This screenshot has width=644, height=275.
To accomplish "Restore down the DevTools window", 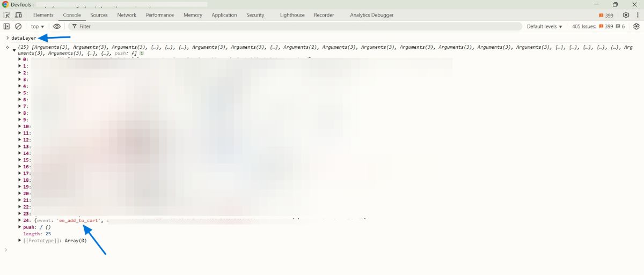I will click(x=615, y=4).
